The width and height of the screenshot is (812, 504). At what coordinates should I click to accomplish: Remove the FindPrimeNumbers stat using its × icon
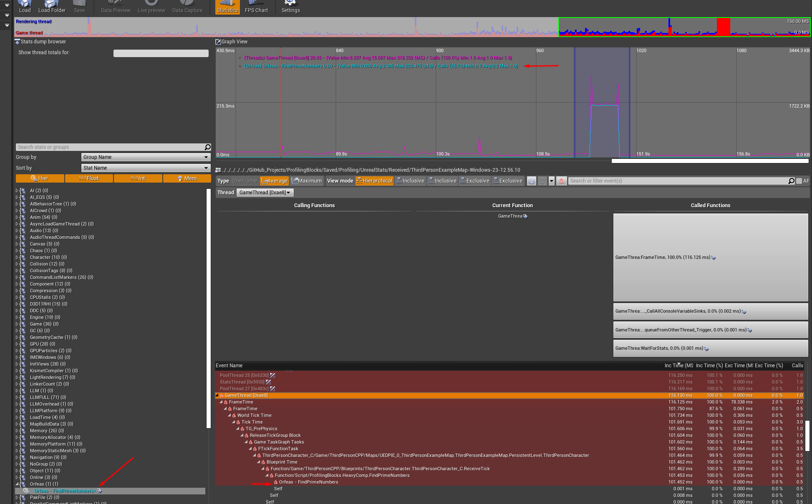point(241,66)
